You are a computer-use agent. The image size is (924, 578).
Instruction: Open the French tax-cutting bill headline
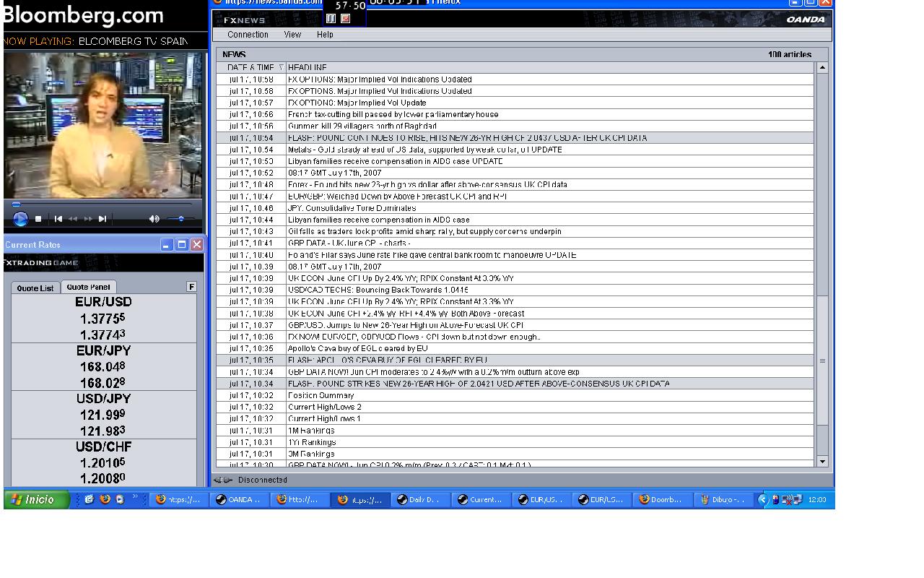coord(515,114)
